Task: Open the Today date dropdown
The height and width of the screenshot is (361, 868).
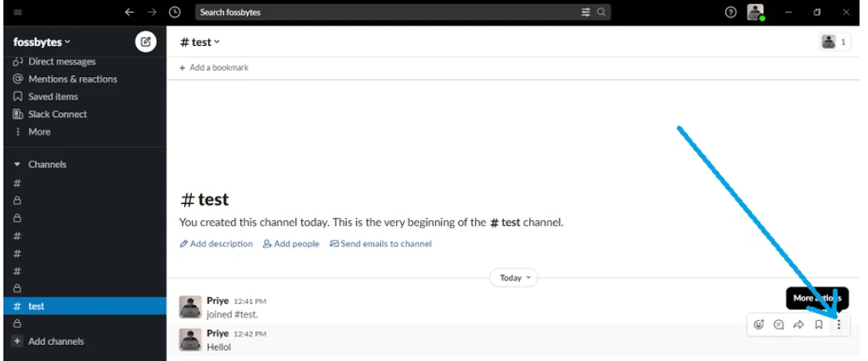Action: [513, 278]
